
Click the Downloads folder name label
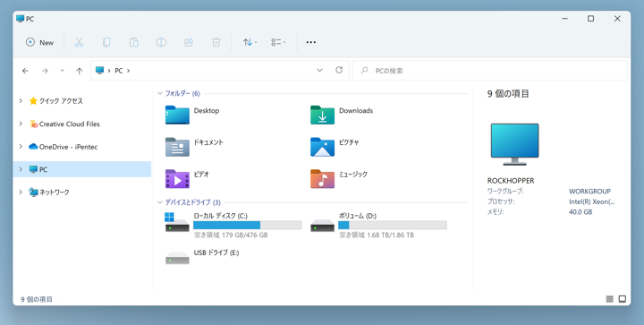356,111
